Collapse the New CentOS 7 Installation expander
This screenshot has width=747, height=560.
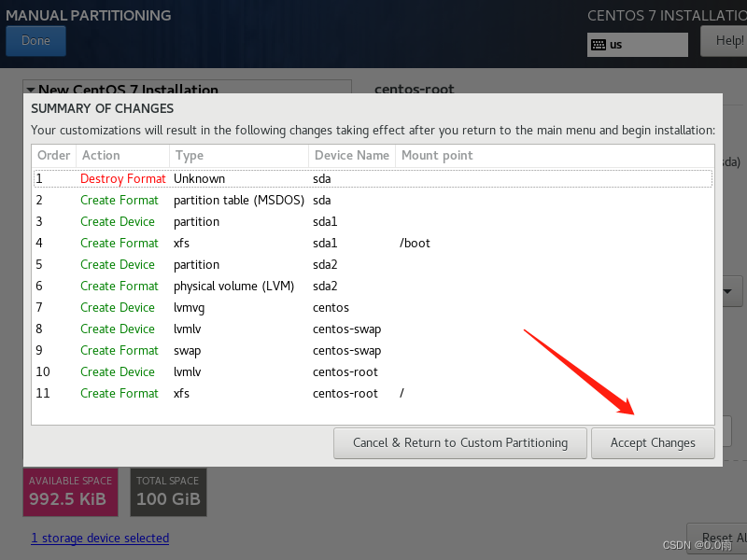pyautogui.click(x=31, y=90)
